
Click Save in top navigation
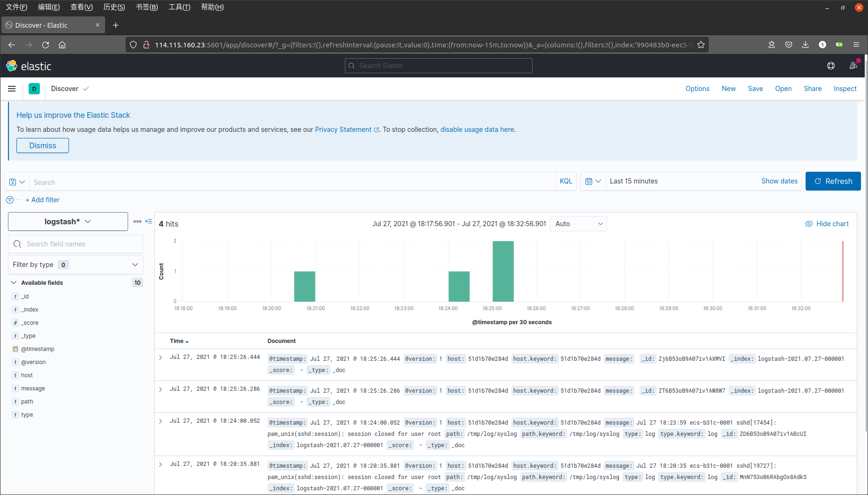[755, 89]
